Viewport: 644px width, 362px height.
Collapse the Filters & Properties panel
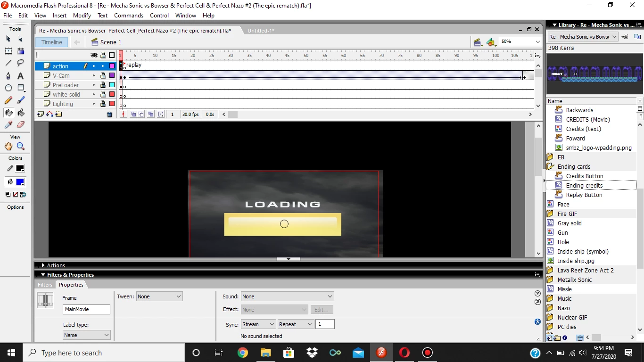click(x=43, y=275)
